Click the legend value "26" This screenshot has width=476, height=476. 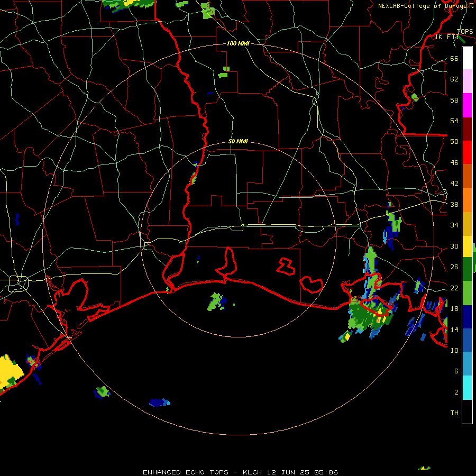pyautogui.click(x=454, y=267)
